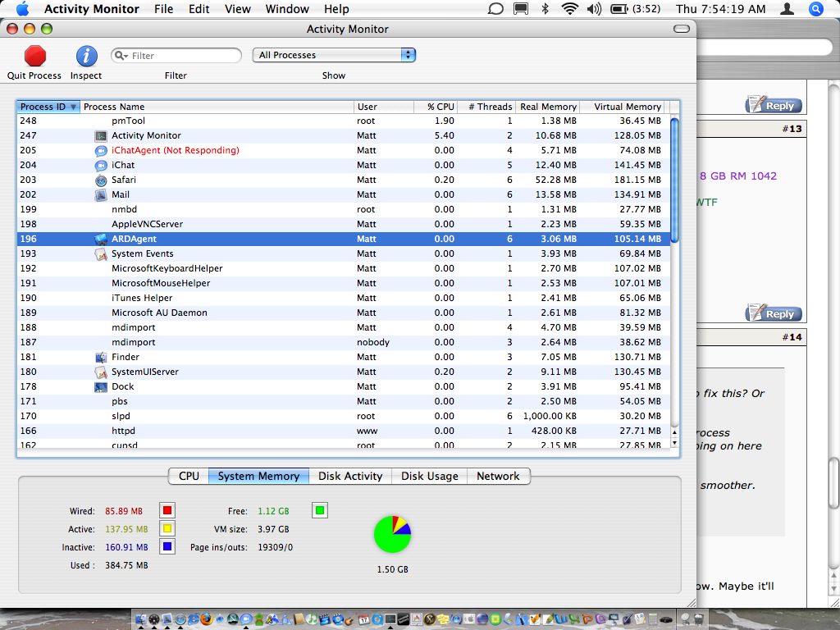
Task: Toggle Process ID column sort arrow
Action: (73, 107)
